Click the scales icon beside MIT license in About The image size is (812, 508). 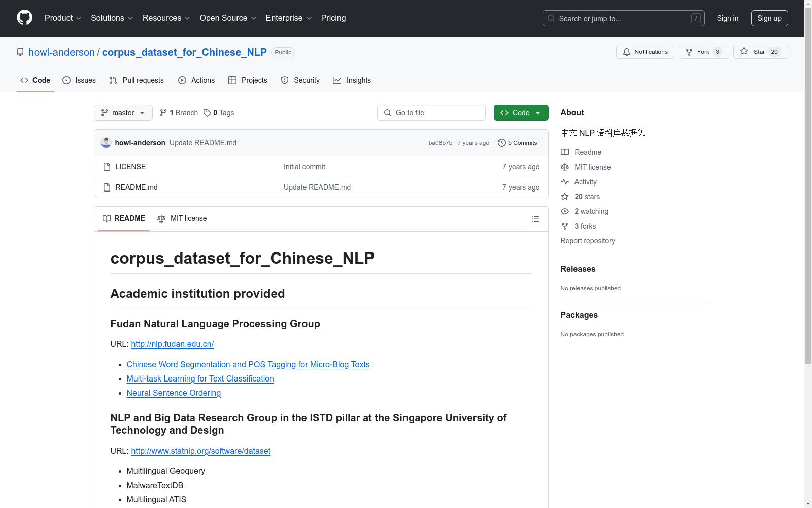[x=565, y=167]
